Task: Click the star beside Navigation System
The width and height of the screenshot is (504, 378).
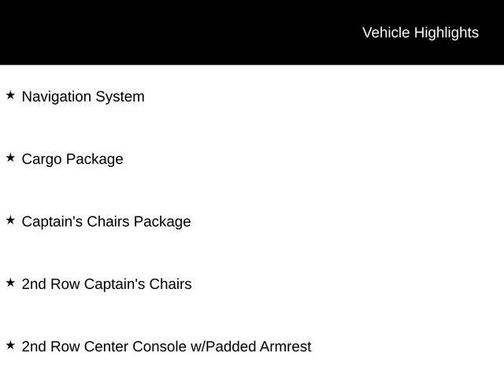Action: (10, 95)
